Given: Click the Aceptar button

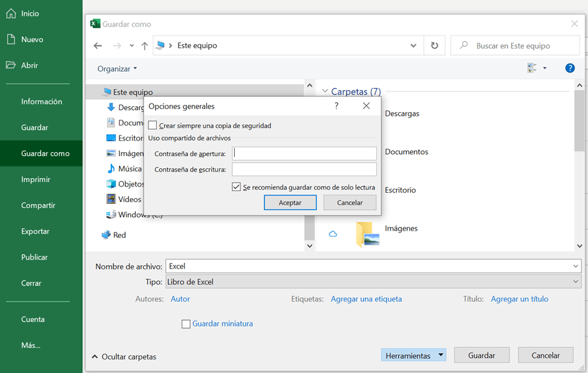Looking at the screenshot, I should [x=290, y=203].
